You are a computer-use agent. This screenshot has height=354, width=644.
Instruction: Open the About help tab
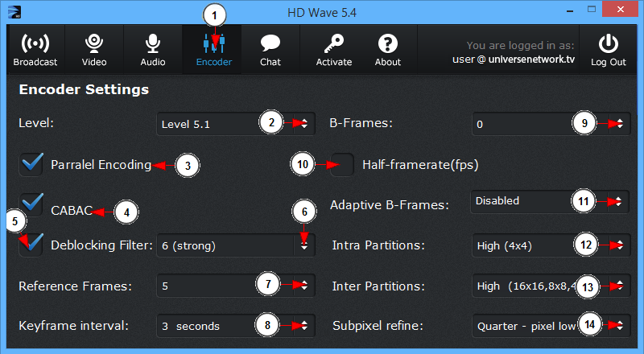[388, 50]
